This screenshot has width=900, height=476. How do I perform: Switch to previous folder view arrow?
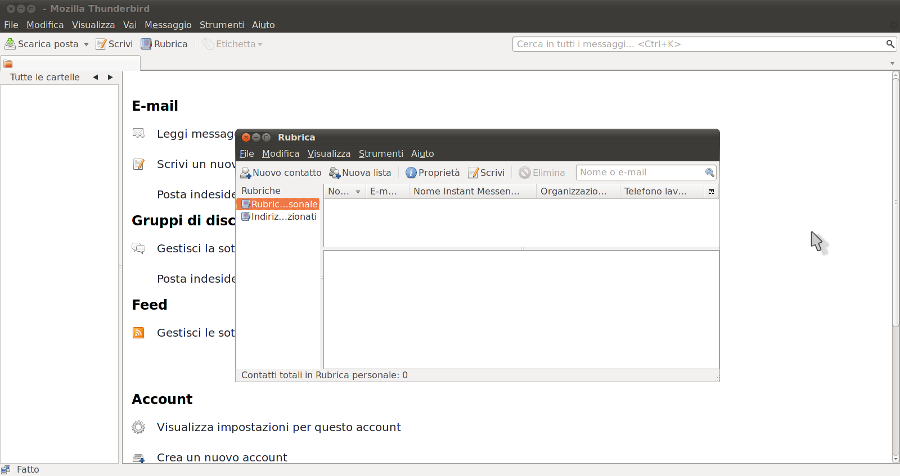(95, 77)
